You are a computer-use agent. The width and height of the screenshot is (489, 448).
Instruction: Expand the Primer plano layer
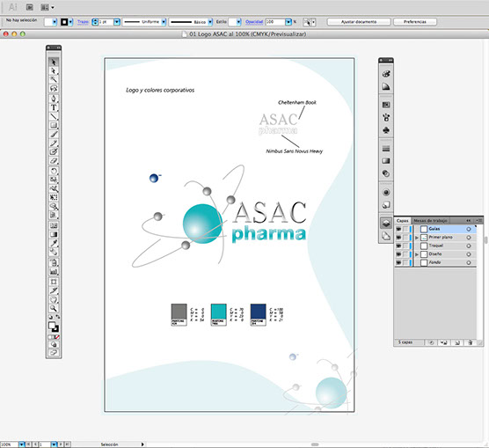[417, 238]
